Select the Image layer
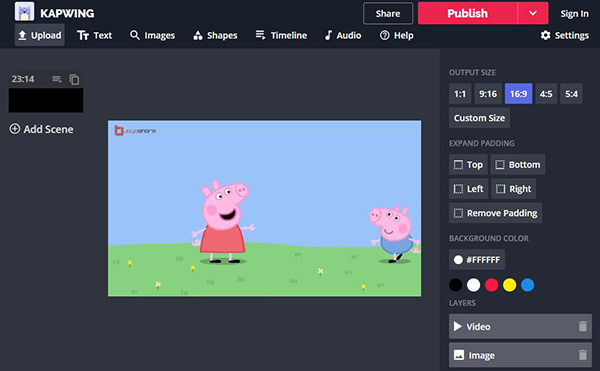 coord(520,355)
